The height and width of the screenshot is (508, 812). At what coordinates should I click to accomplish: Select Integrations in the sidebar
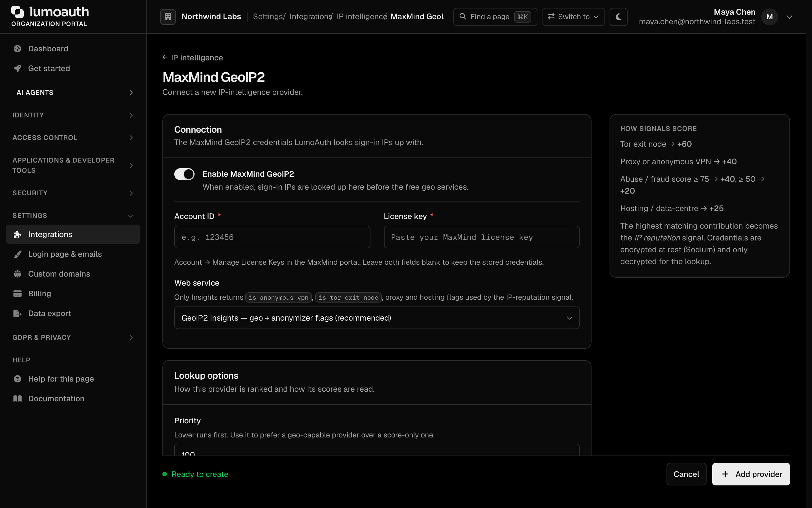[73, 235]
